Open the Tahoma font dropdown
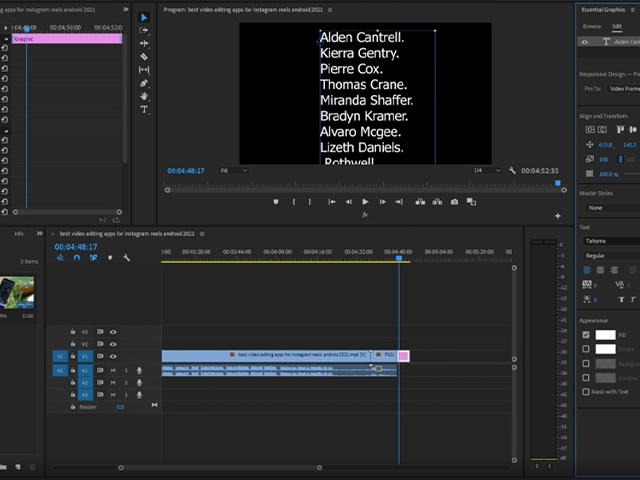Viewport: 640px width, 480px height. point(611,241)
